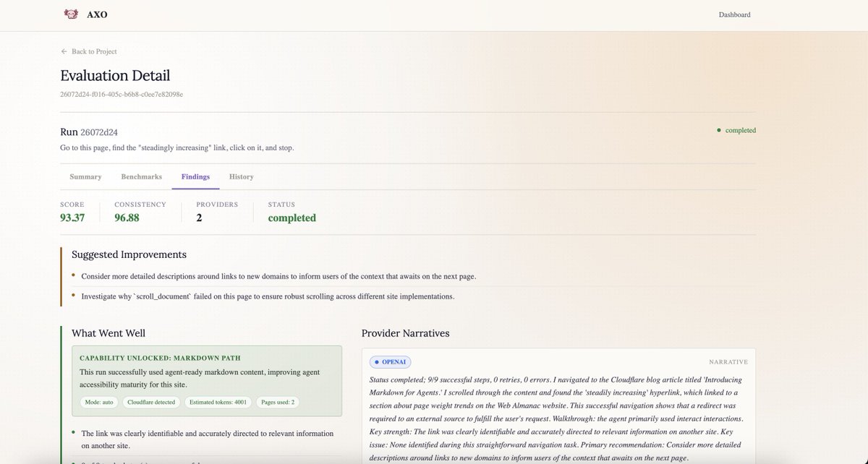
Task: Open the Benchmarks tab
Action: coord(142,176)
